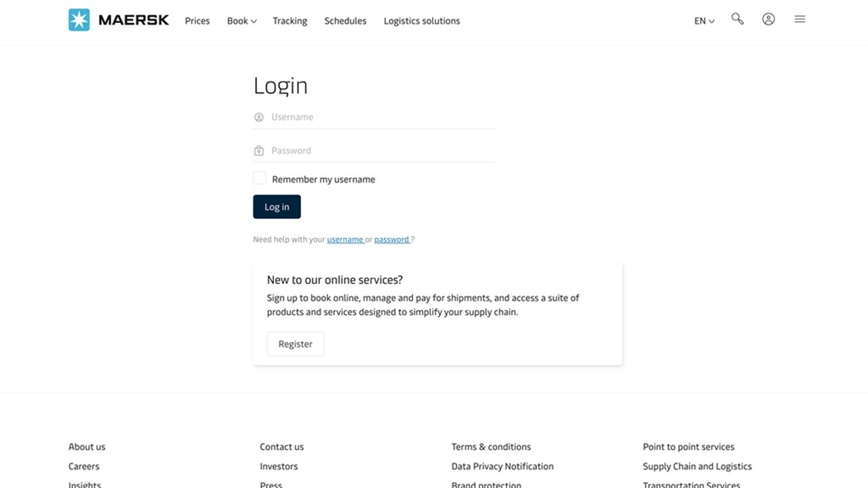The width and height of the screenshot is (868, 488).
Task: Select the Schedules menu item
Action: (x=345, y=21)
